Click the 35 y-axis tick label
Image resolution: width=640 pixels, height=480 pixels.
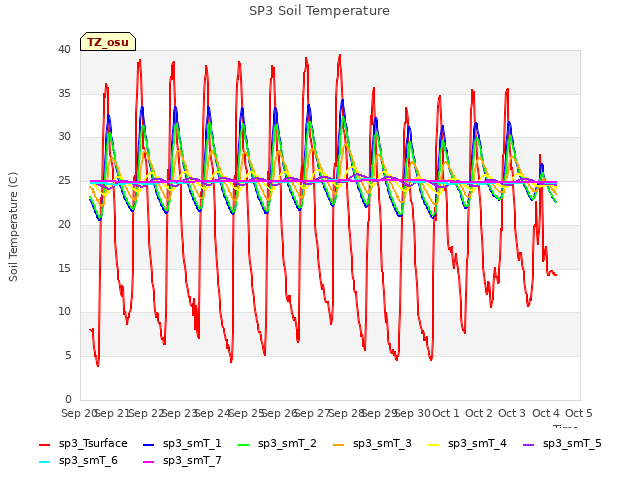(x=64, y=93)
